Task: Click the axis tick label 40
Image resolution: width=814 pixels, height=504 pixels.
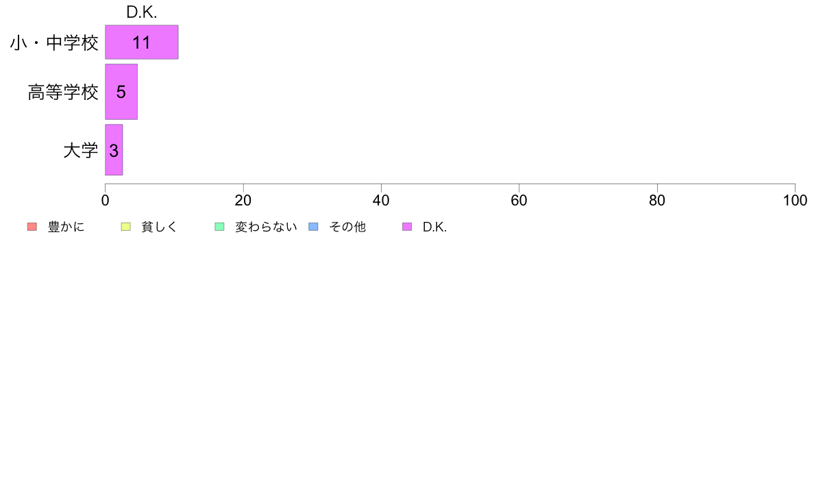Action: click(x=381, y=201)
